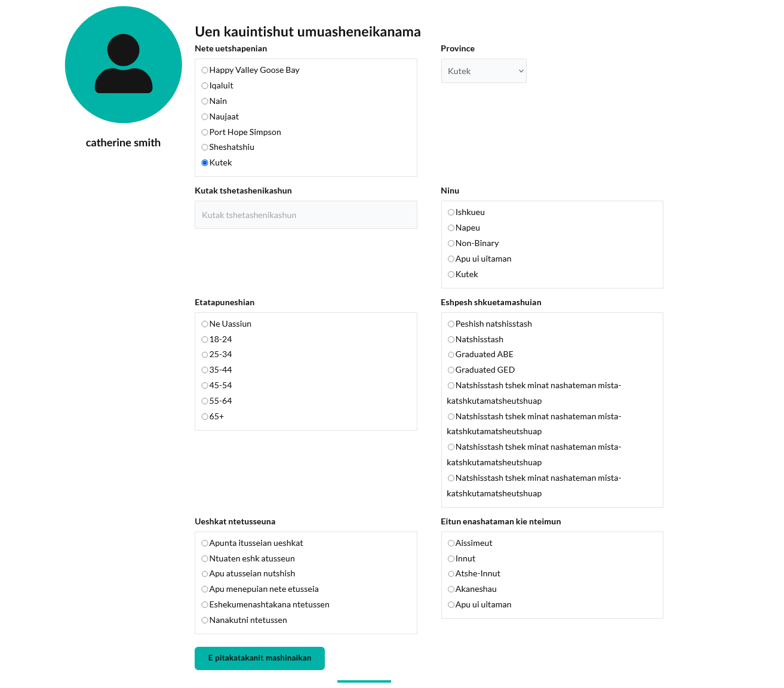Screen dimensions: 784x688
Task: Click the Kutak tshetashenikashun text field
Action: pos(306,215)
